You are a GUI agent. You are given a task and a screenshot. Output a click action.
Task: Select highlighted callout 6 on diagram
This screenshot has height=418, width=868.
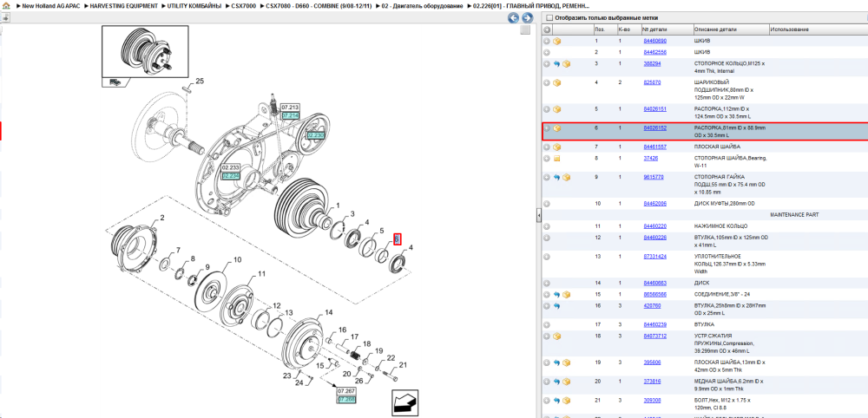pos(398,238)
